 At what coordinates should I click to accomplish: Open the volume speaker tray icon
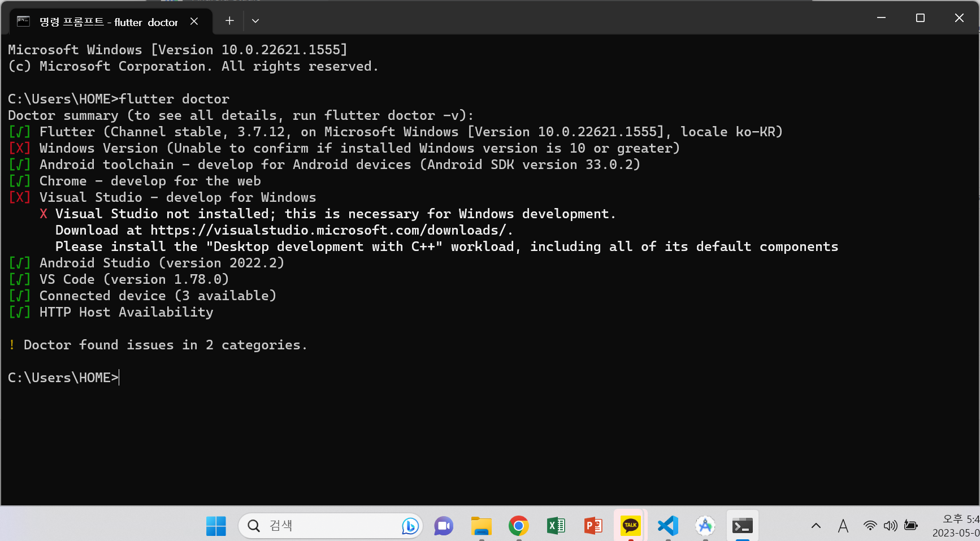[890, 526]
